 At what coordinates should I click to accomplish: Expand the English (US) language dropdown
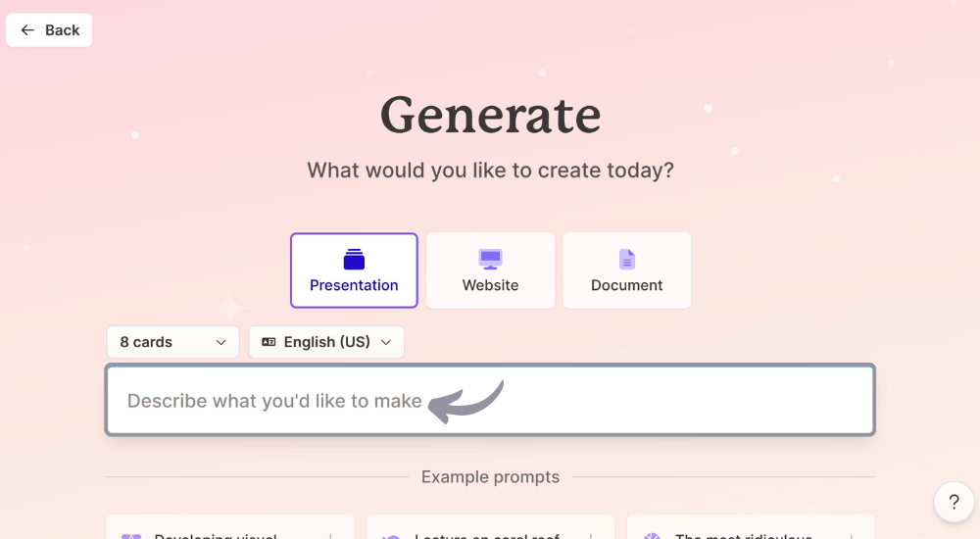pos(326,342)
